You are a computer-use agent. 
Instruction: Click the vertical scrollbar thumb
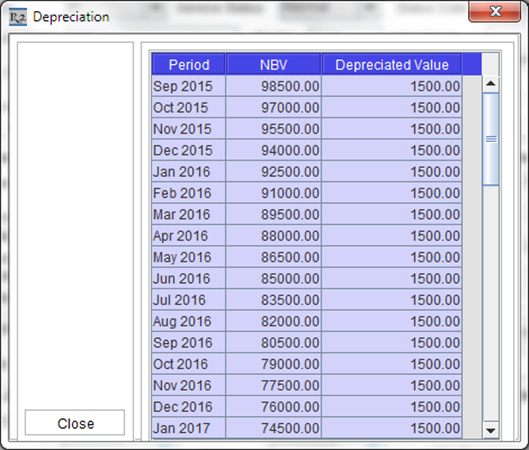pyautogui.click(x=491, y=139)
